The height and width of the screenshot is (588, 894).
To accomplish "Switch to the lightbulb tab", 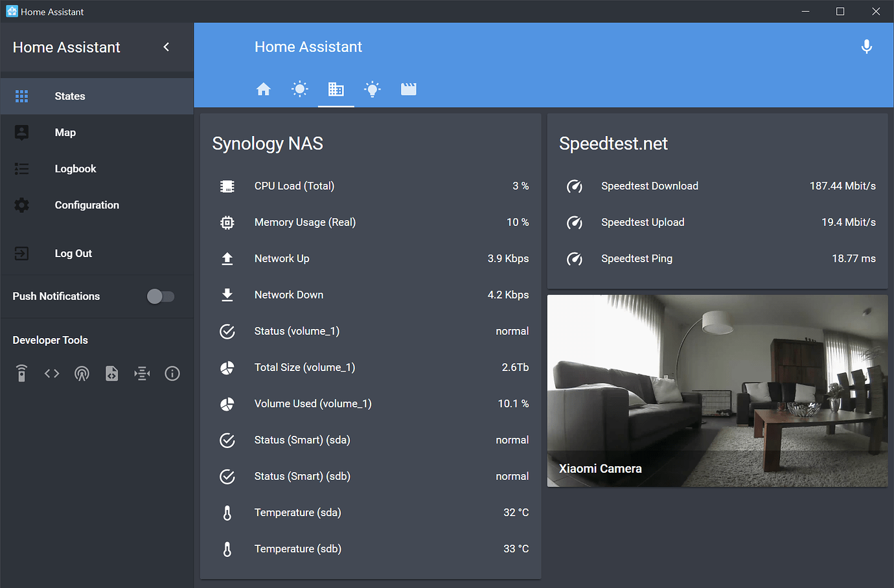I will click(x=372, y=89).
